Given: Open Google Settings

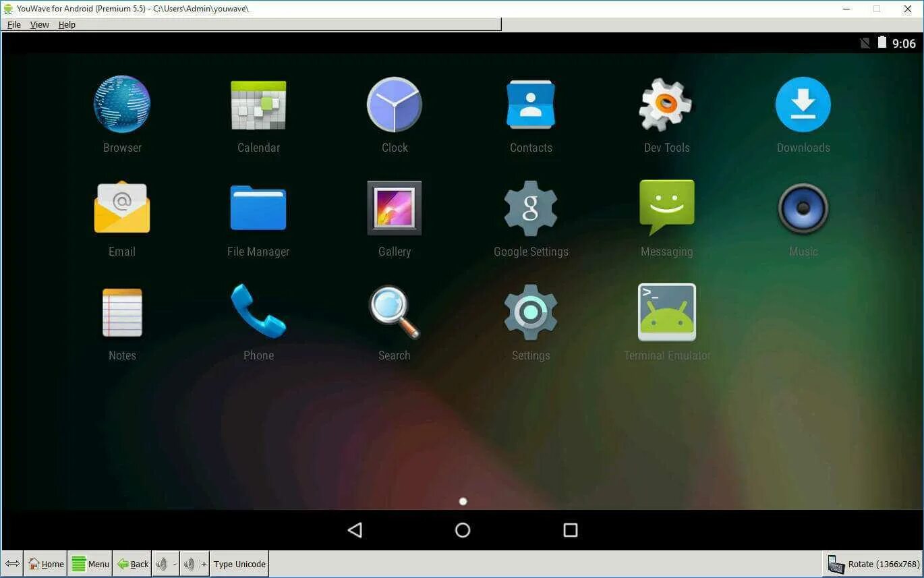Looking at the screenshot, I should [x=531, y=208].
